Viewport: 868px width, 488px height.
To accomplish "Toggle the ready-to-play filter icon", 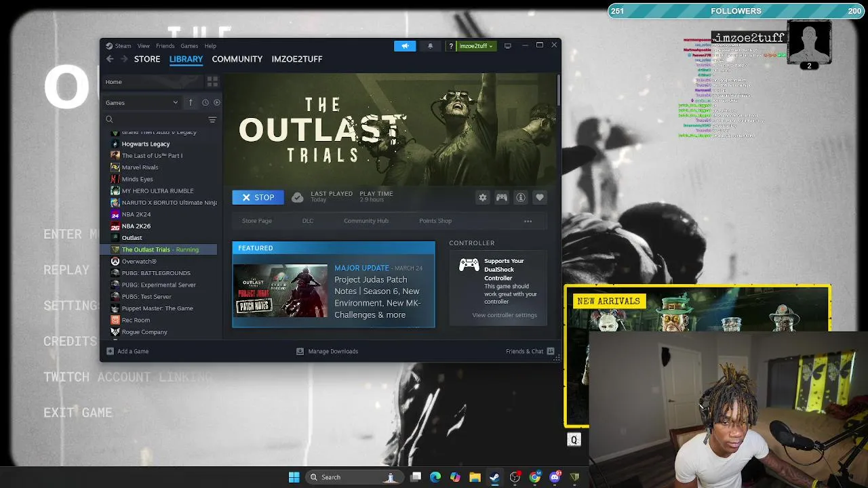I will 217,102.
